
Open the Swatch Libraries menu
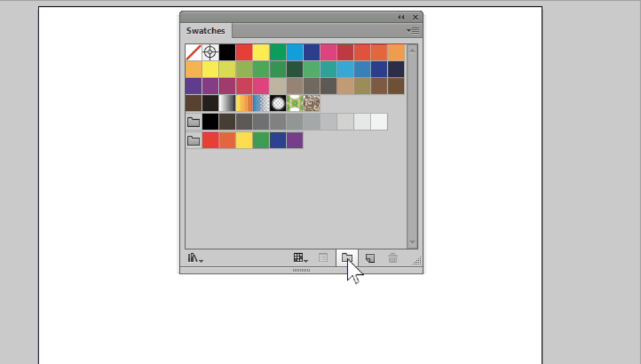[195, 258]
